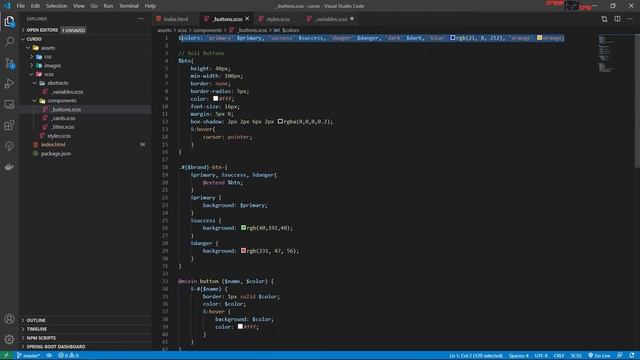Viewport: 640px width, 360px height.
Task: Open editor more actions ellipsis
Action: click(x=630, y=19)
